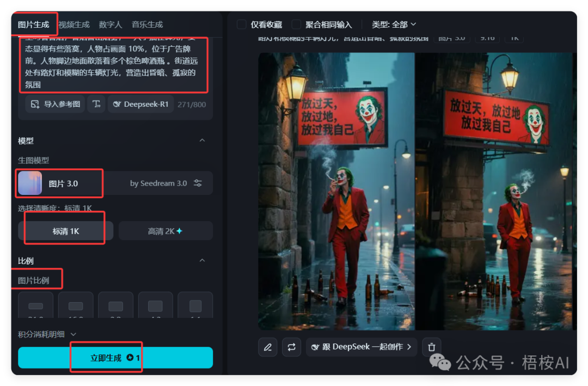Switch to the 视频生成 tab
588x386 pixels.
(74, 24)
